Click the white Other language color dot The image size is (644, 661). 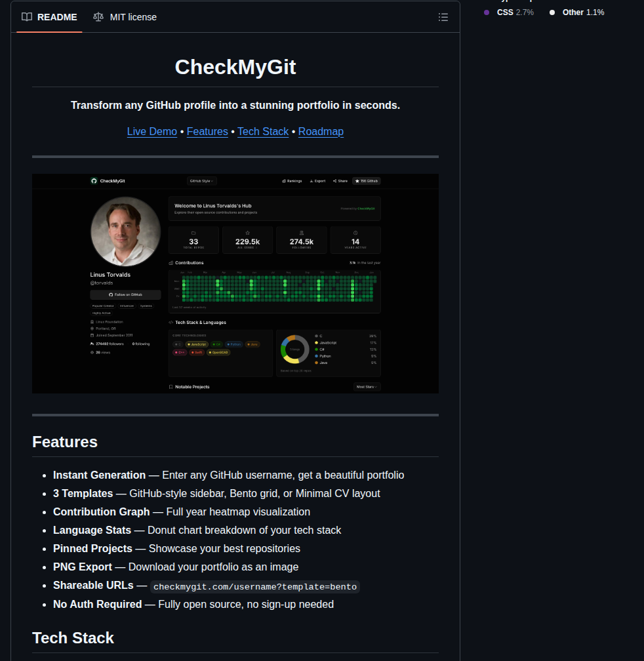coord(552,12)
